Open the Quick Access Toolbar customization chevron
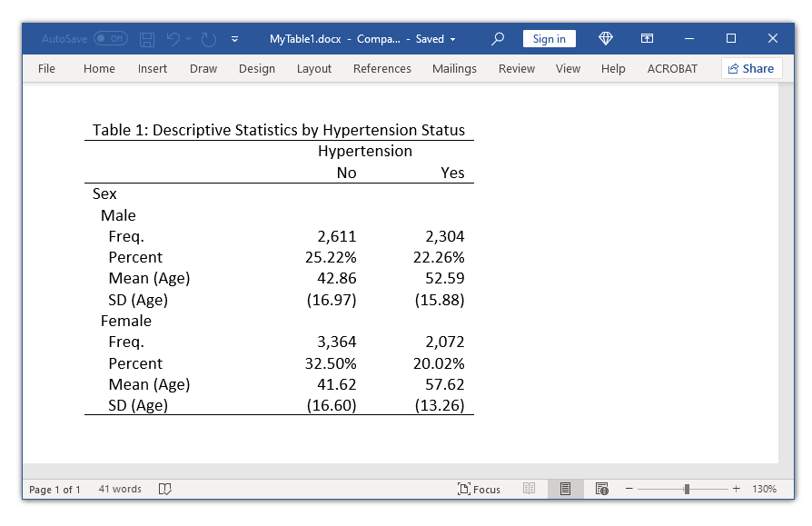Screen dimensions: 812x526 (x=234, y=39)
